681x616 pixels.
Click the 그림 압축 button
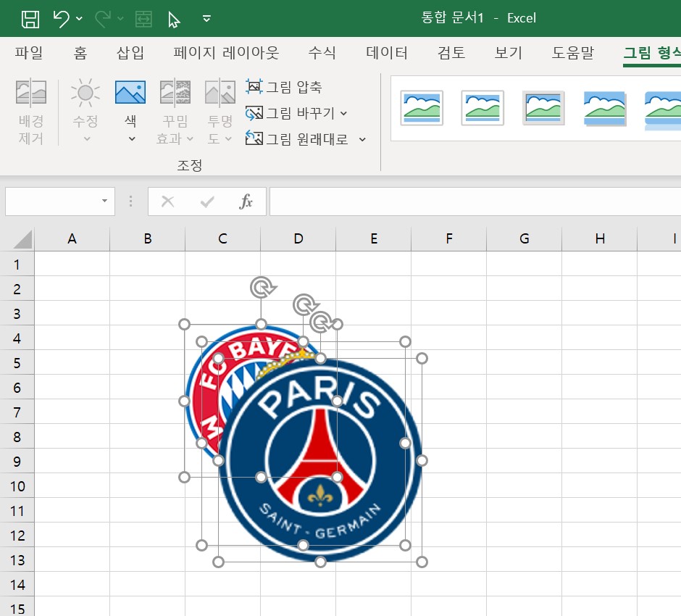pos(283,87)
